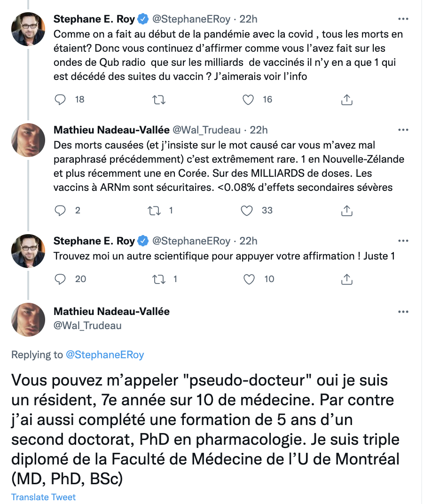Open Stephane E. Roy's avatar in first tweet
424x504 pixels.
point(28,29)
